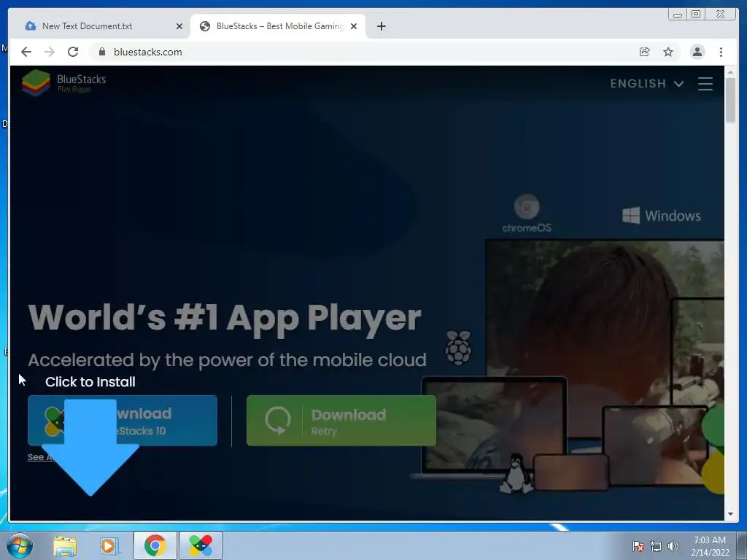Click the World's #1 App Player heading
The image size is (747, 560).
pyautogui.click(x=225, y=318)
